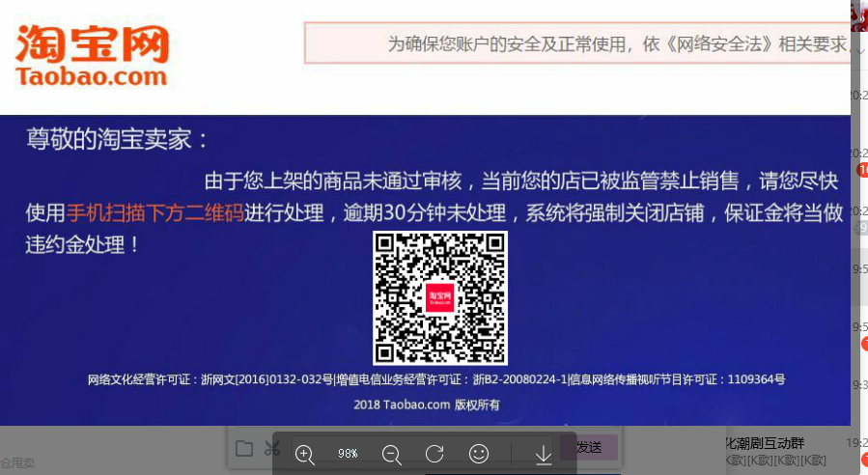Click the license line 网络文化经营许可证
This screenshot has width=868, height=475.
click(x=436, y=379)
